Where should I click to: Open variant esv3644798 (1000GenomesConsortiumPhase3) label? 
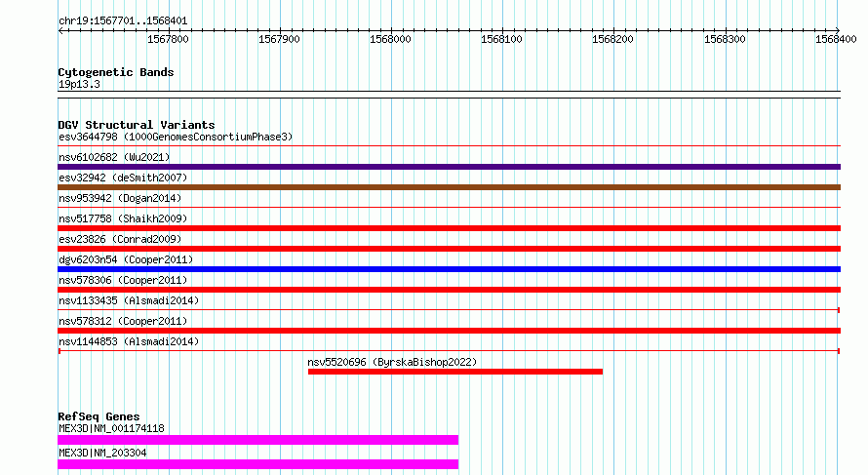pyautogui.click(x=176, y=137)
